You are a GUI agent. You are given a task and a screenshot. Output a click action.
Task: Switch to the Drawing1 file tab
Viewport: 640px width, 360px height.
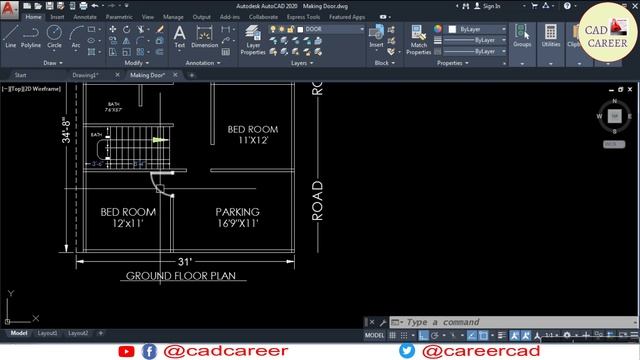pos(86,75)
